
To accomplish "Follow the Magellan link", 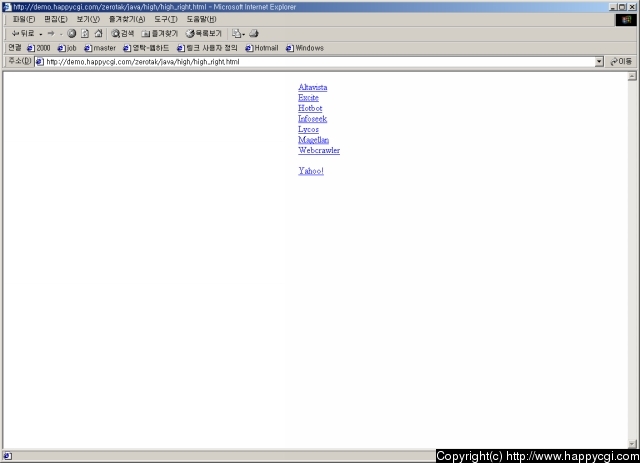I will coord(313,140).
